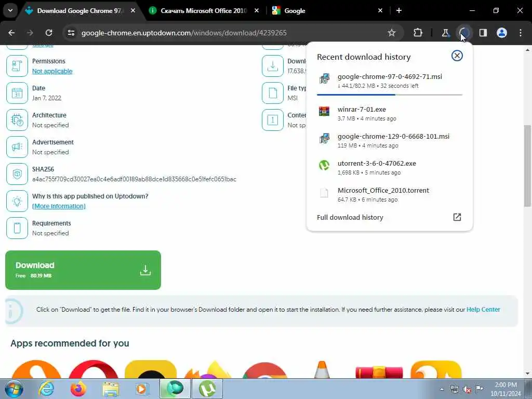Viewport: 532px width, 399px height.
Task: Reload the current page
Action: [49, 33]
